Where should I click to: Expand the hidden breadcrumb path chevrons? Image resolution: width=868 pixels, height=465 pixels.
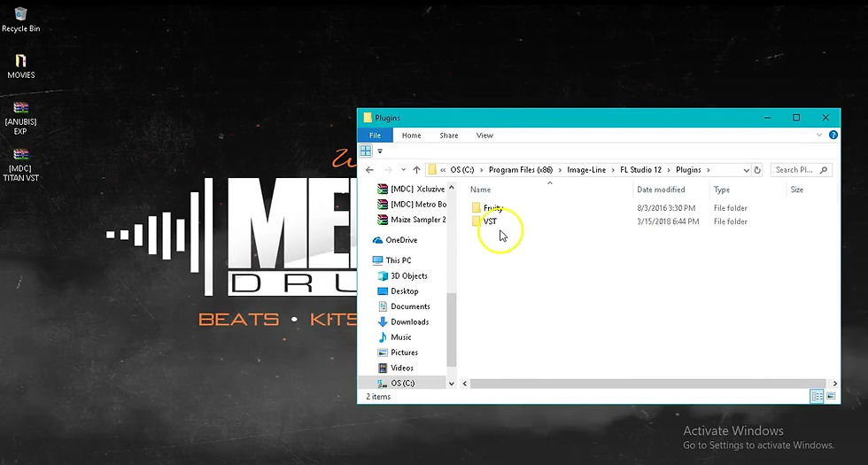(x=443, y=170)
